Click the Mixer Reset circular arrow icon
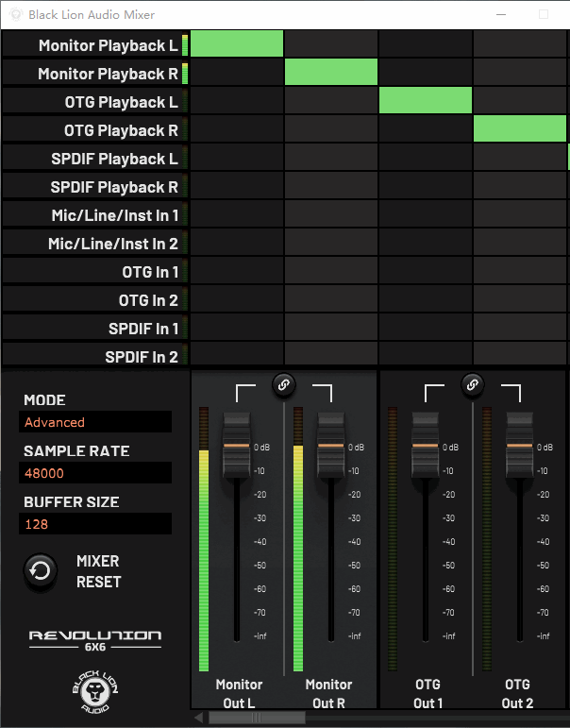The image size is (570, 728). [x=41, y=571]
